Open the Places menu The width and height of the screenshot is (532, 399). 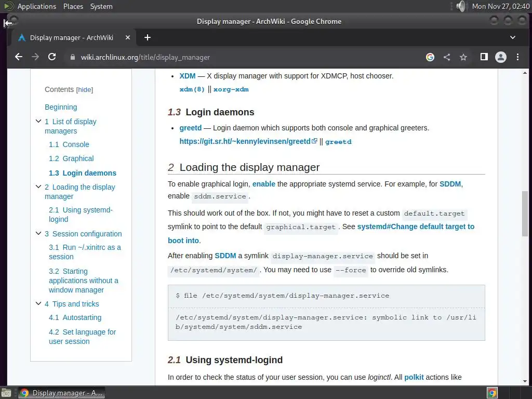click(x=73, y=6)
